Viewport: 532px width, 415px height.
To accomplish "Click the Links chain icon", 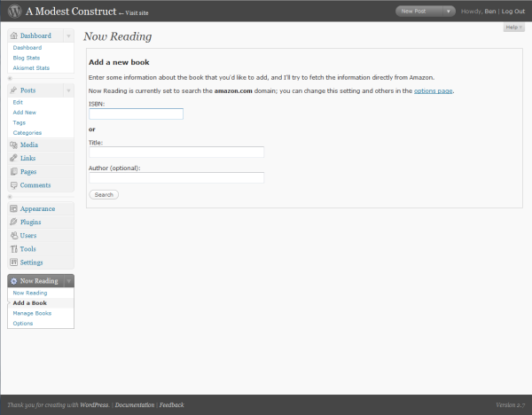I will pos(14,158).
